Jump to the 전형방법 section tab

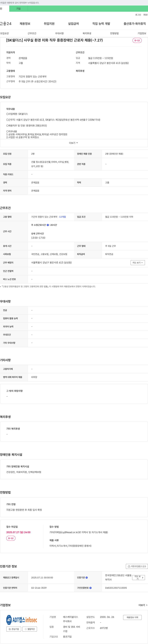(114, 33)
